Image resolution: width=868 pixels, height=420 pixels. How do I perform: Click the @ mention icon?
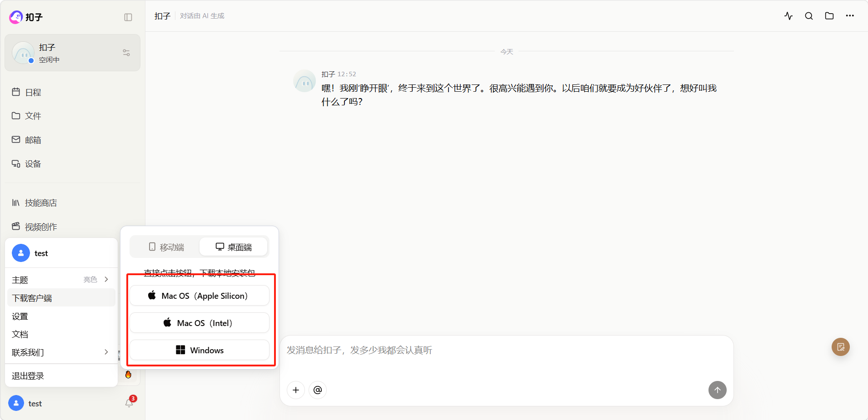click(318, 390)
